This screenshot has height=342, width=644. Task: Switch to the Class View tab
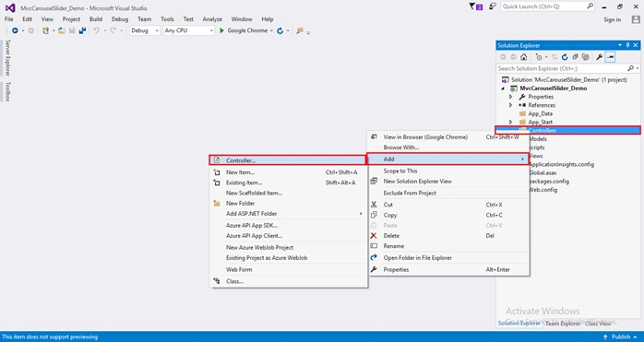598,324
